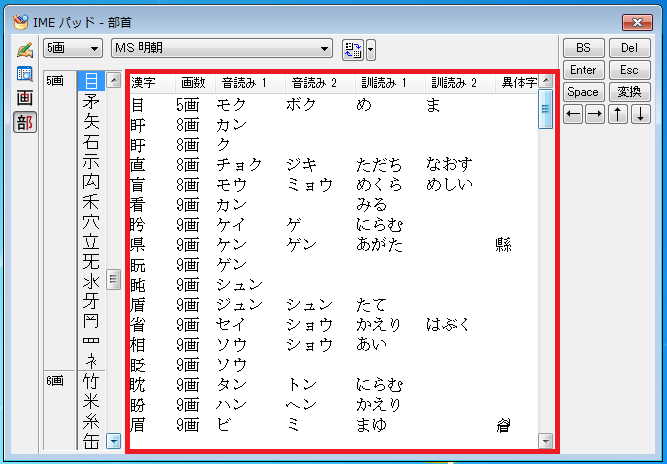Select the 相 kanji row
Viewport: 667px width, 464px height.
(x=334, y=344)
